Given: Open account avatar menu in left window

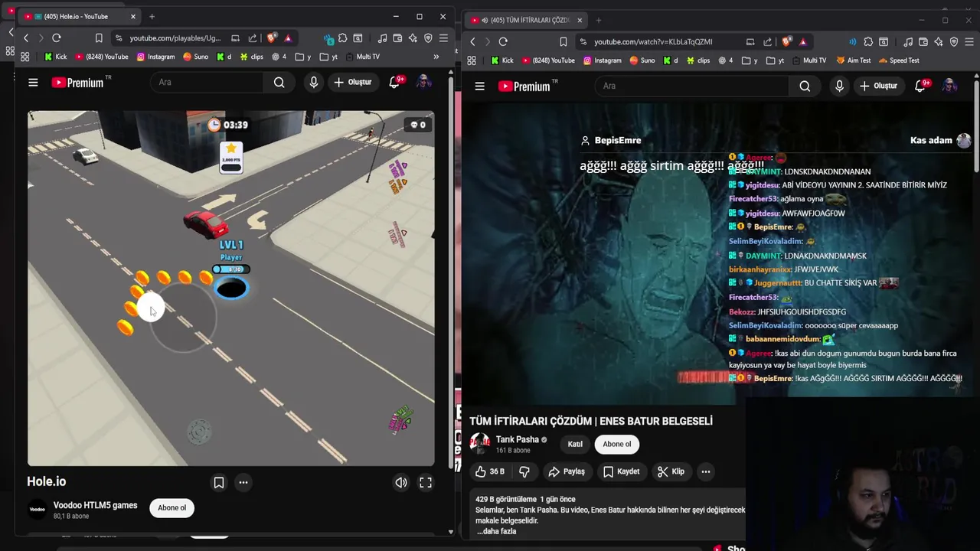Looking at the screenshot, I should coord(423,82).
